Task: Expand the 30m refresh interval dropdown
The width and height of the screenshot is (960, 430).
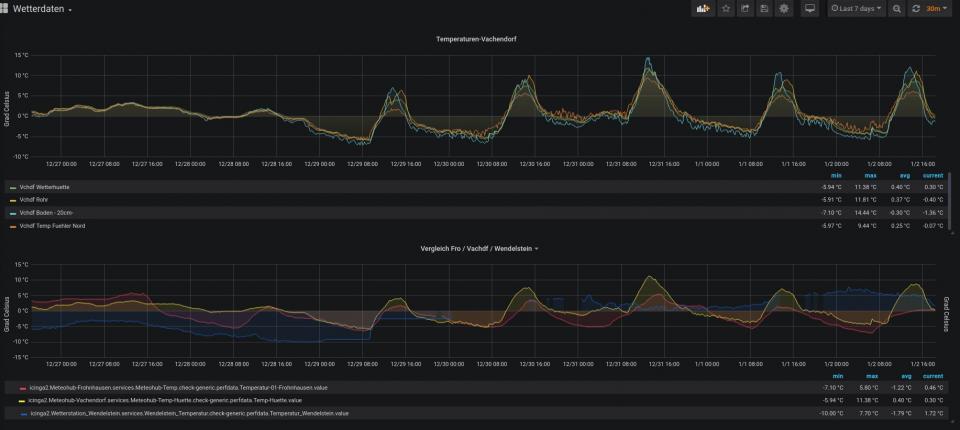Action: (x=937, y=9)
